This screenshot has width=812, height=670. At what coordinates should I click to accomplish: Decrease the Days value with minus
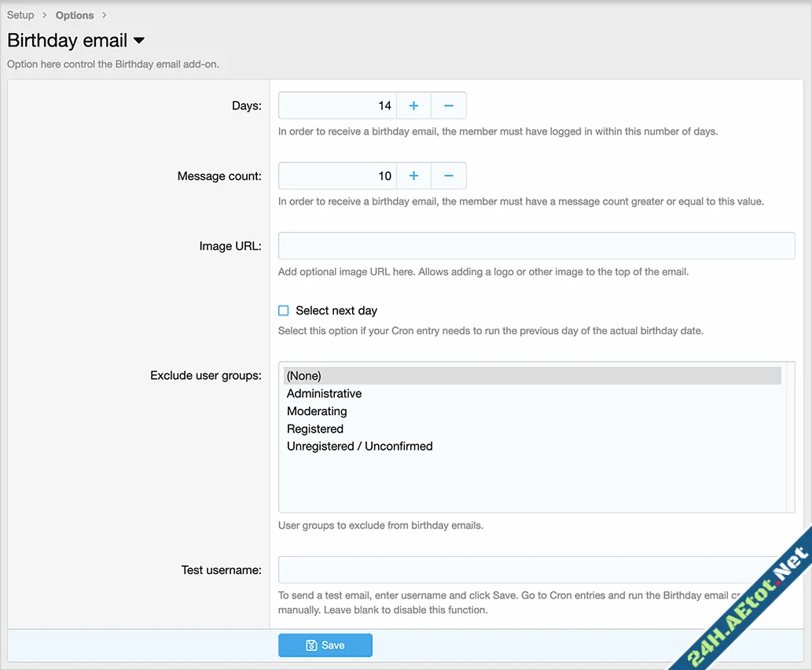click(x=449, y=105)
